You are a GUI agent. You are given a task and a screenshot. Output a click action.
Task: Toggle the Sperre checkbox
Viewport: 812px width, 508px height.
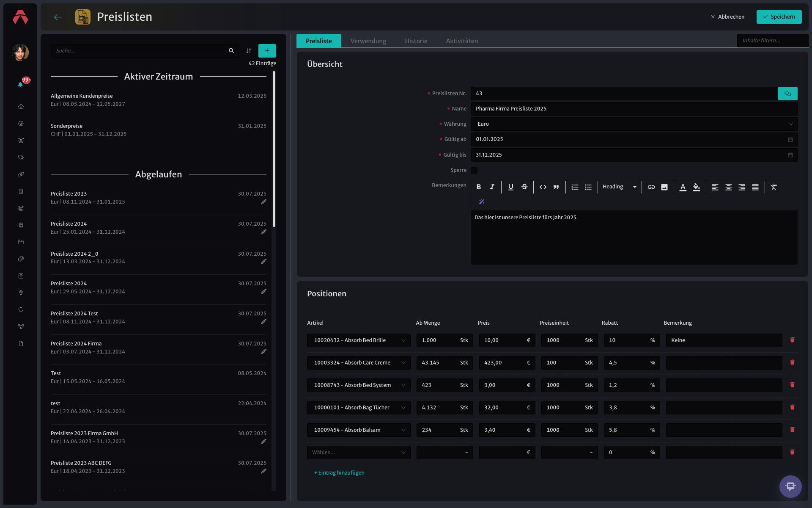(x=474, y=170)
